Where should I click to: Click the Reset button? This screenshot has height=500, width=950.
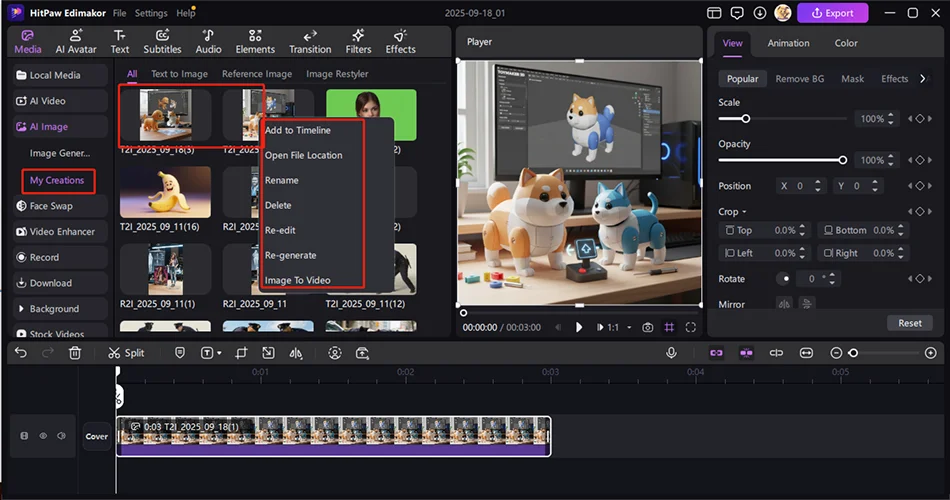click(909, 323)
